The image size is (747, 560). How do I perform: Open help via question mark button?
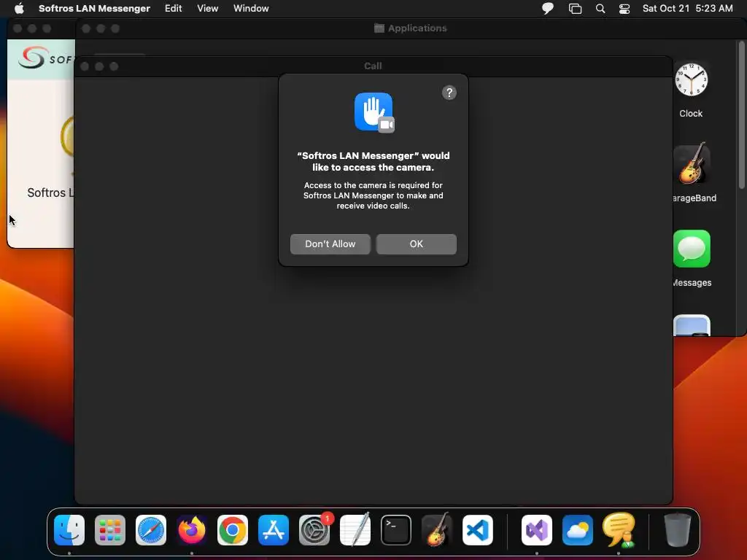pyautogui.click(x=449, y=93)
